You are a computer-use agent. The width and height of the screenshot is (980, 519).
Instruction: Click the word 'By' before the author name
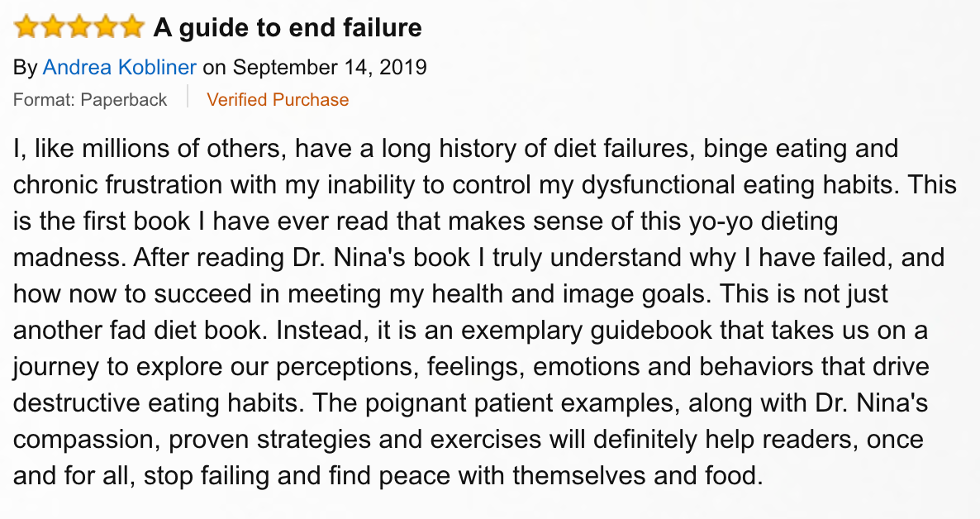pyautogui.click(x=25, y=68)
